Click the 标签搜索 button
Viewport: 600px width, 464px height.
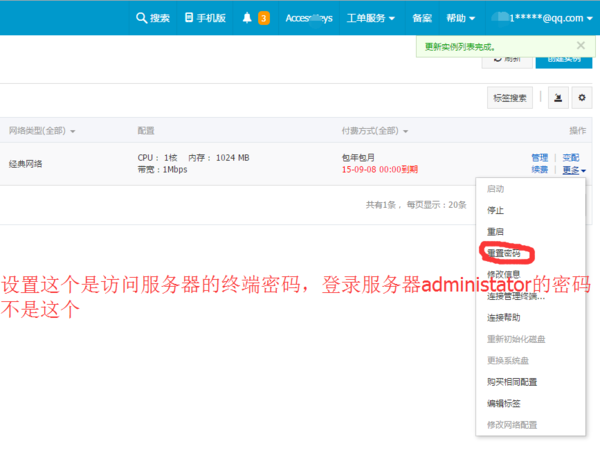tap(510, 97)
